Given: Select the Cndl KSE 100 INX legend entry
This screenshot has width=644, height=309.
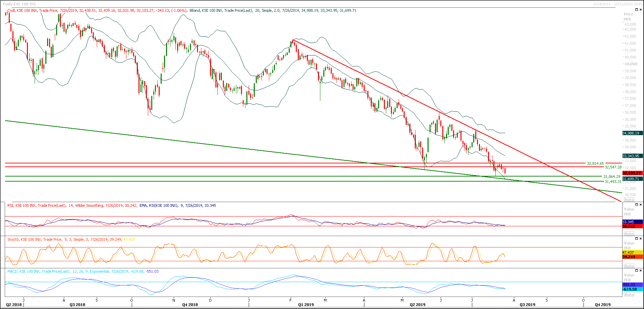Looking at the screenshot, I should pos(22,10).
